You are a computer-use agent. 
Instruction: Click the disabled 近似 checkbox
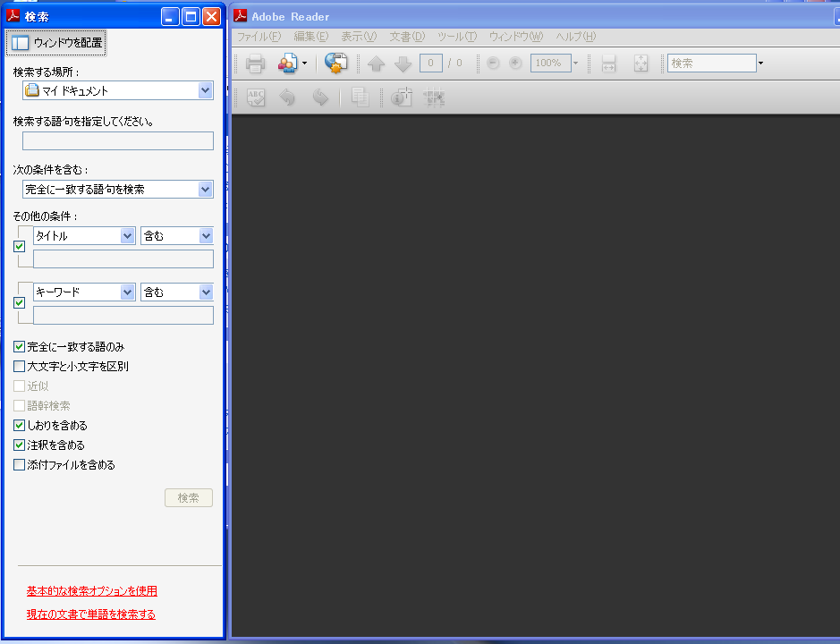20,386
